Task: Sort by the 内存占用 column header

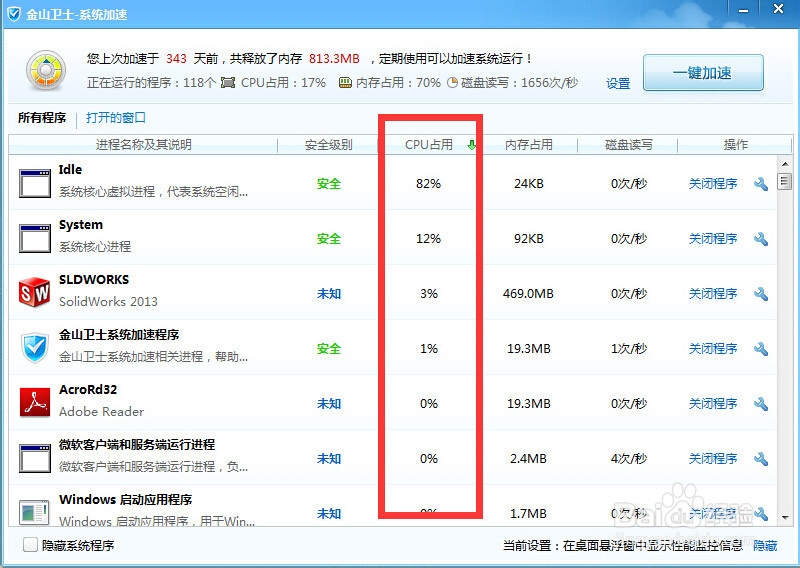Action: point(529,145)
